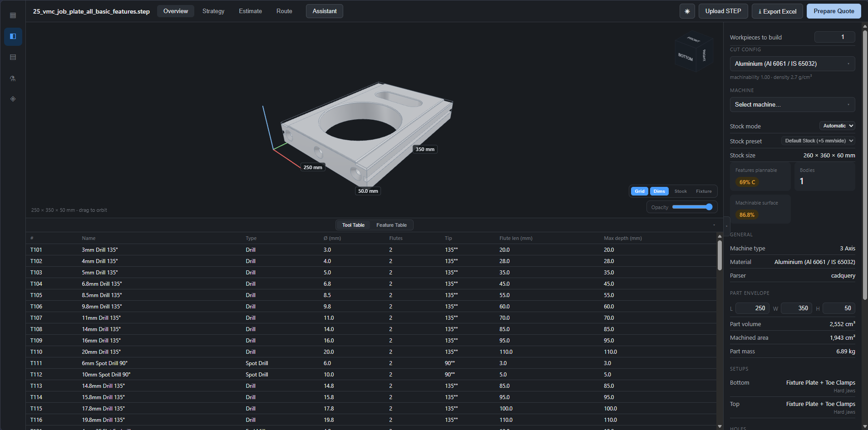The image size is (868, 430).
Task: Click the part envelope L field
Action: pyautogui.click(x=752, y=308)
